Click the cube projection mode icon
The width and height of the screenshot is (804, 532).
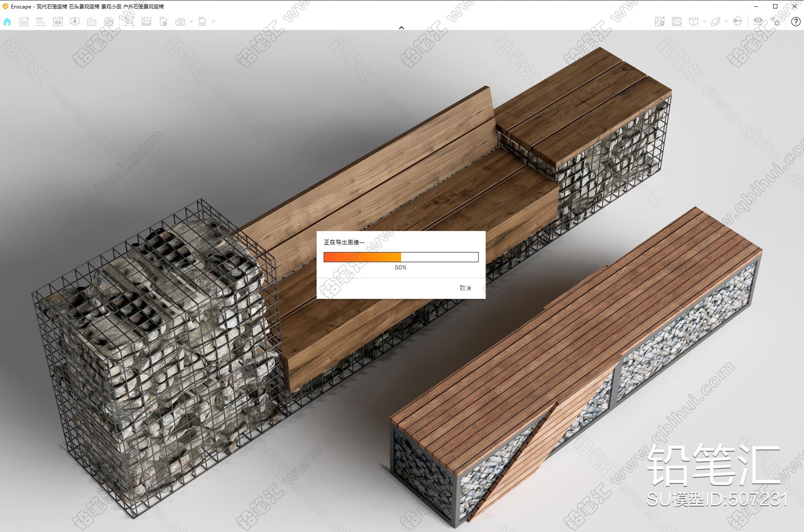[694, 22]
